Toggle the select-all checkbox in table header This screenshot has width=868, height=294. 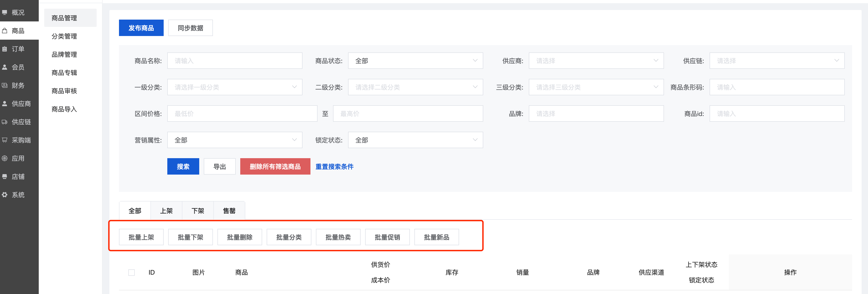pos(132,272)
